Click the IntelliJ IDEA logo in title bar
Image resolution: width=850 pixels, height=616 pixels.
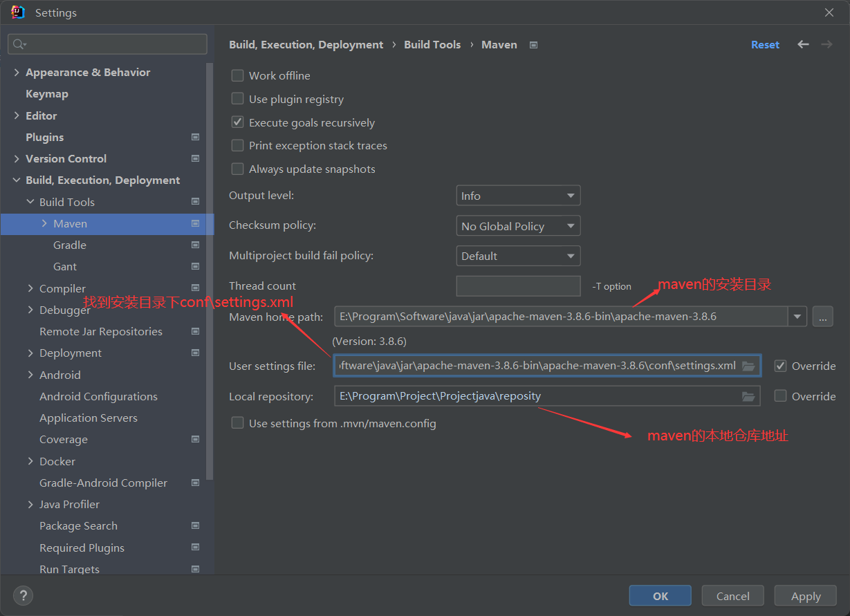click(18, 12)
